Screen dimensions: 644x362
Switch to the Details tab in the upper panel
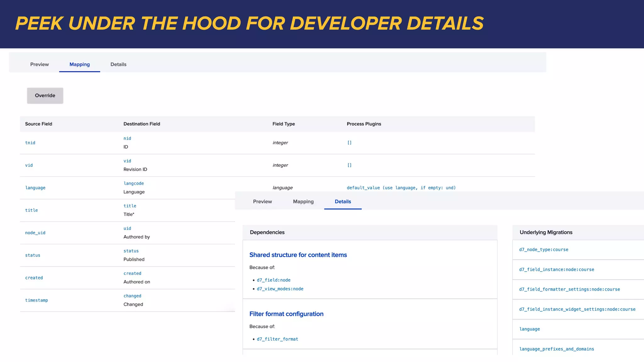118,64
